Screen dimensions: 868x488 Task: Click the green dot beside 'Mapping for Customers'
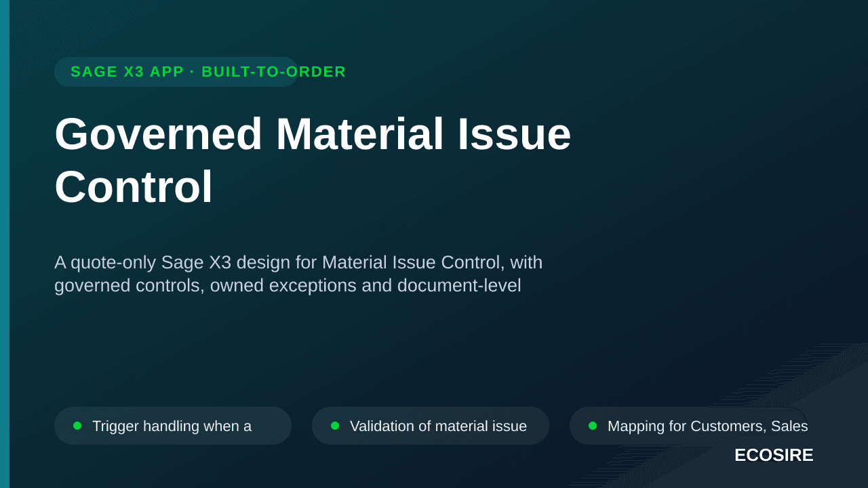point(593,426)
